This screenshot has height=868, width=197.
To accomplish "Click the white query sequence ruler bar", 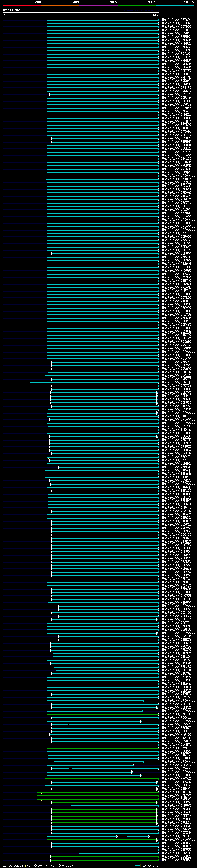I will [x=81, y=12].
